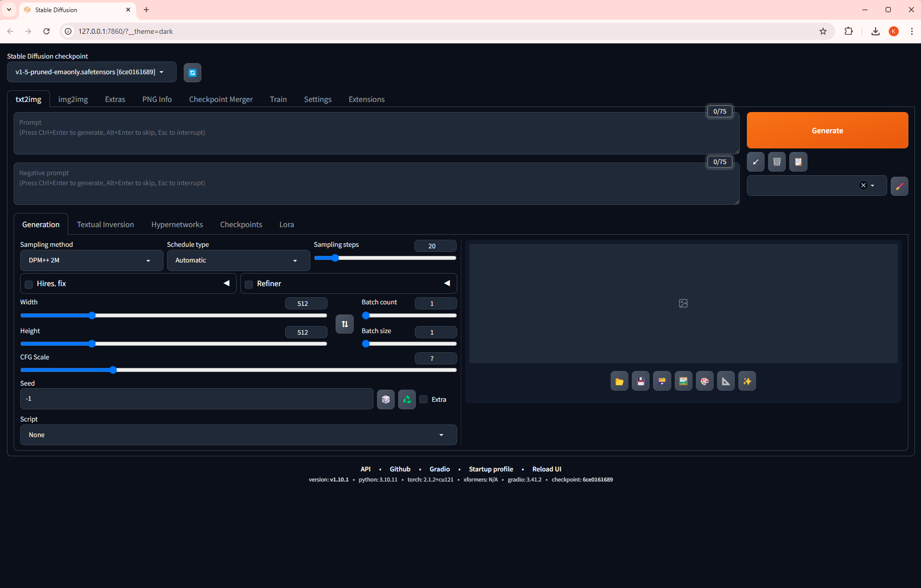This screenshot has width=921, height=588.
Task: Open the browser tab search chevron
Action: (9, 10)
